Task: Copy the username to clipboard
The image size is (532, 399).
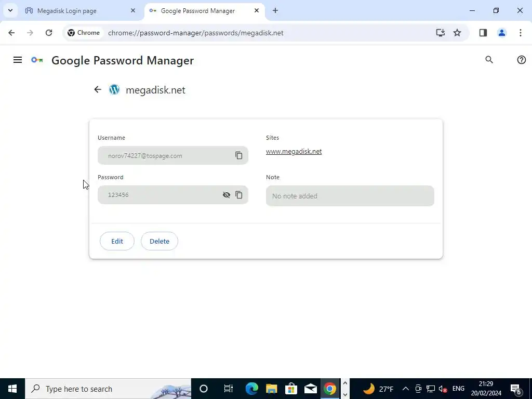Action: tap(239, 155)
